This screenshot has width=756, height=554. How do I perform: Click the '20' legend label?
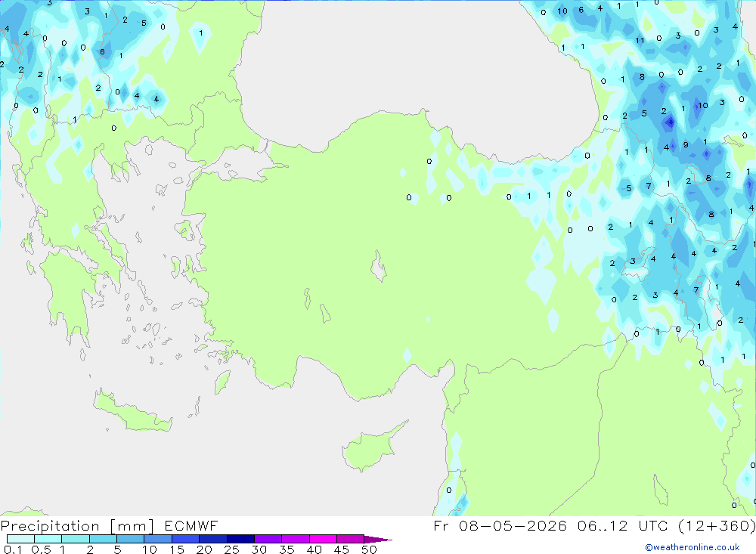point(204,549)
